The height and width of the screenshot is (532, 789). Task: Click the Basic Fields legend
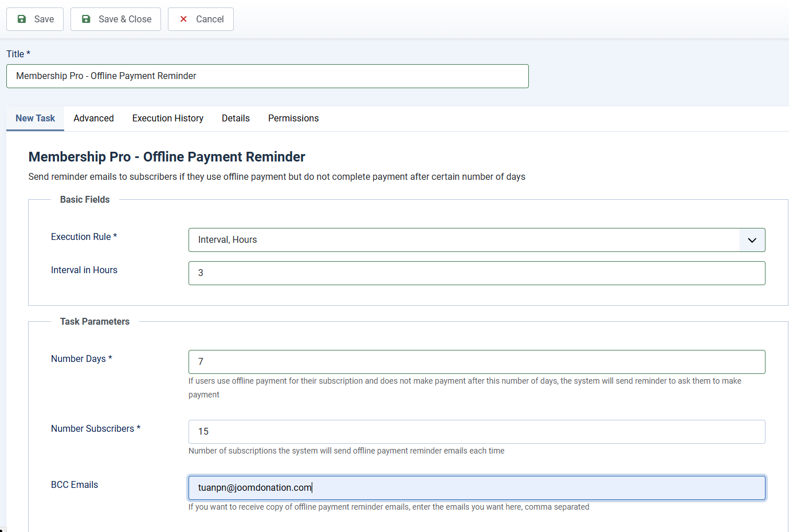point(85,200)
